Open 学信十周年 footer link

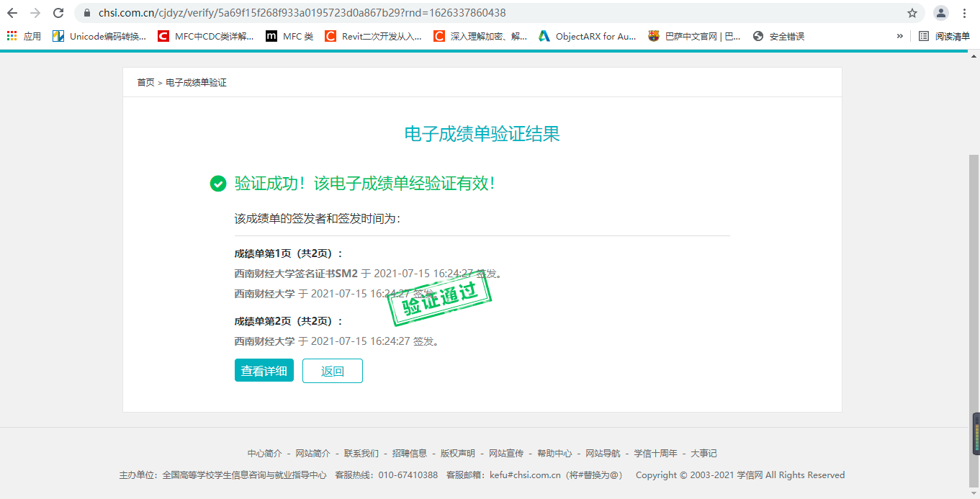655,454
